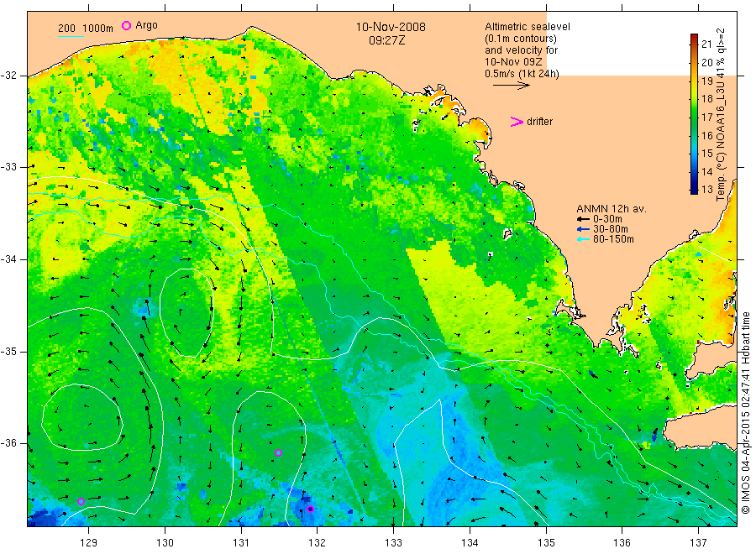Click the 'Argo' legend text
The image size is (756, 554).
(x=146, y=25)
